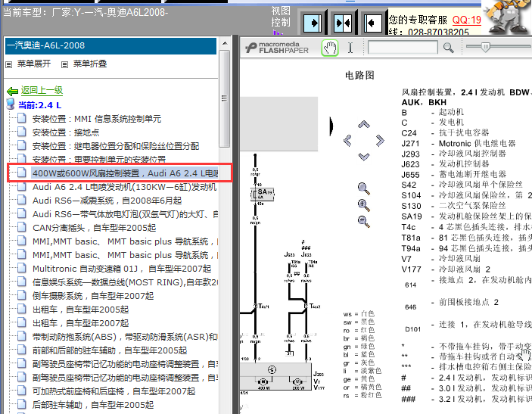Click the green back arrow icon
532x414 pixels.
(x=12, y=91)
